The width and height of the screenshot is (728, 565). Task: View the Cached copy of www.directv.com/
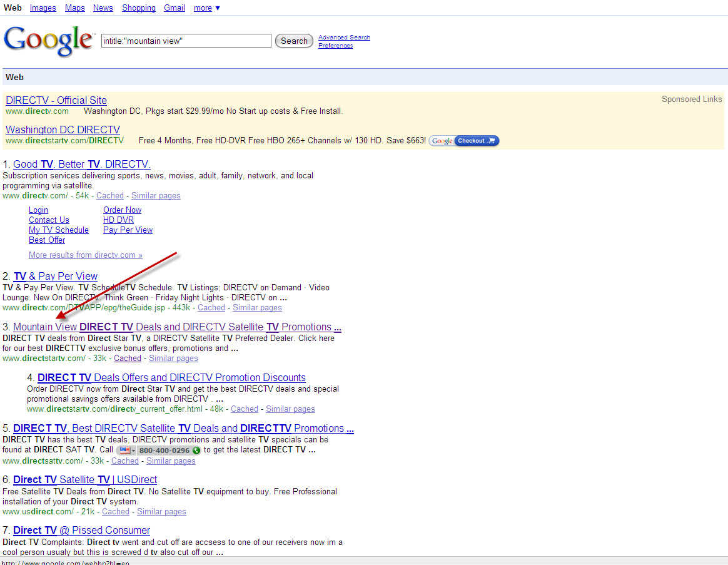coord(110,196)
